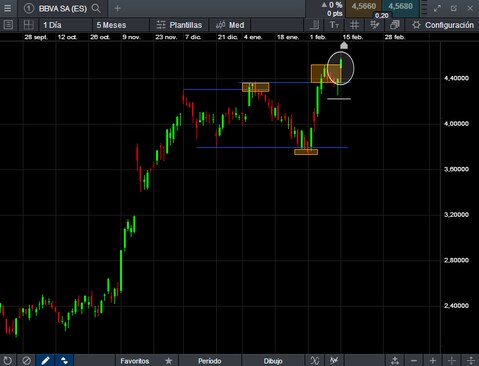Change the Med chart type
This screenshot has height=366, width=479.
(230, 25)
